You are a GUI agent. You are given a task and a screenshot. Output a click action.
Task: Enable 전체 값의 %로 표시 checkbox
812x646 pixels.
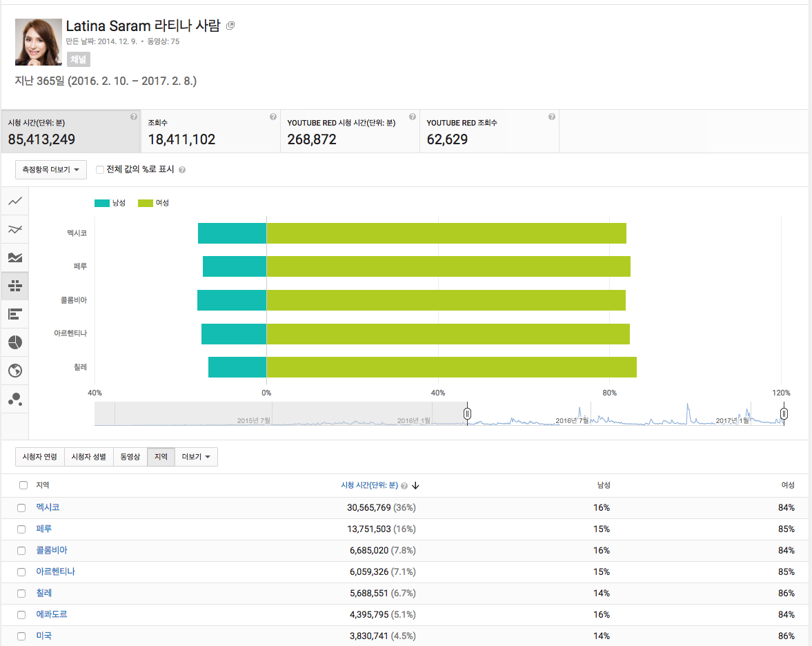(100, 170)
